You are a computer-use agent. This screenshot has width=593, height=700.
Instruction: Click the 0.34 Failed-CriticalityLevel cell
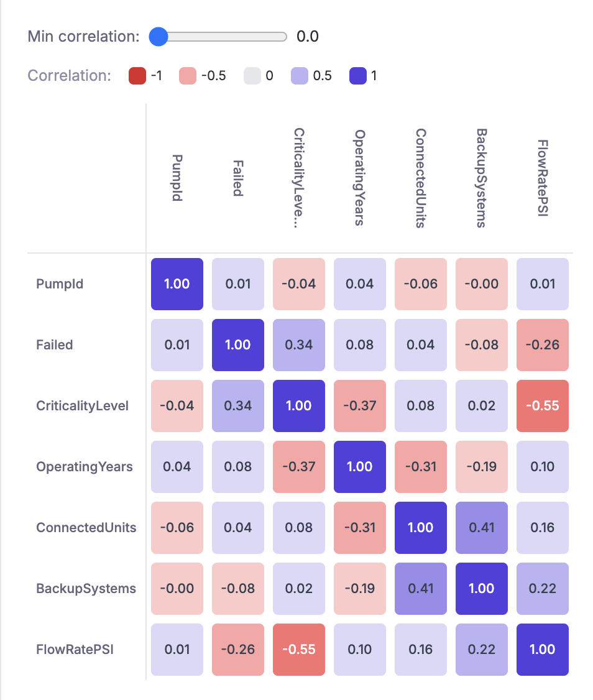[298, 344]
